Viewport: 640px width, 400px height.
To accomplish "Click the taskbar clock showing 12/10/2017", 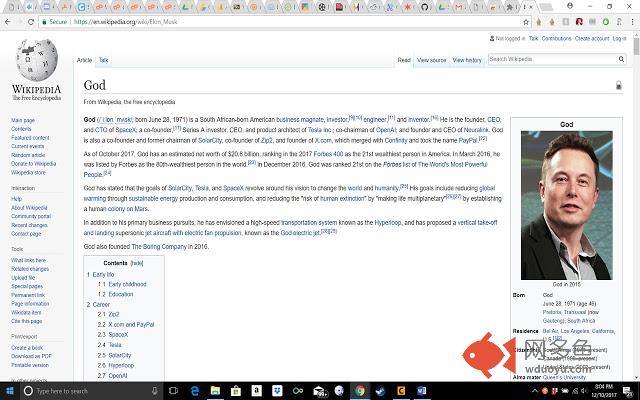I will click(x=603, y=391).
